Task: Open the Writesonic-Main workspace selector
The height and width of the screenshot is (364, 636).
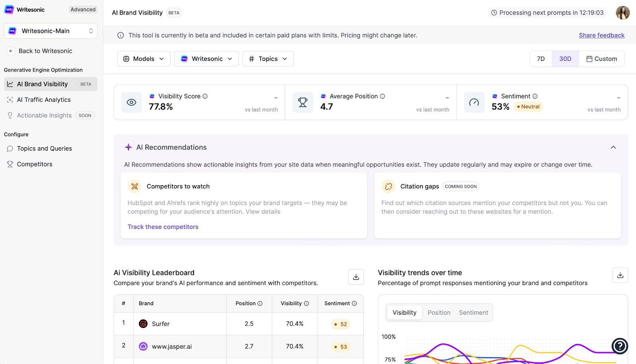Action: point(50,31)
